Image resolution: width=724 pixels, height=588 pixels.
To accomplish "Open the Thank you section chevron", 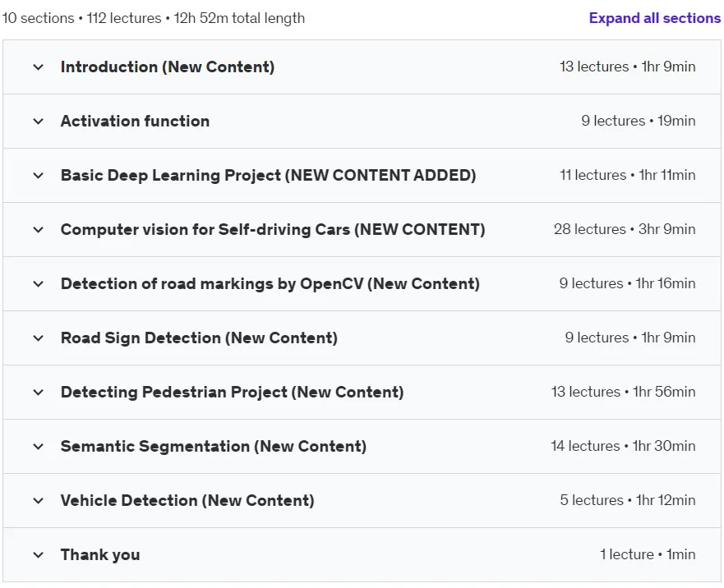I will [39, 555].
